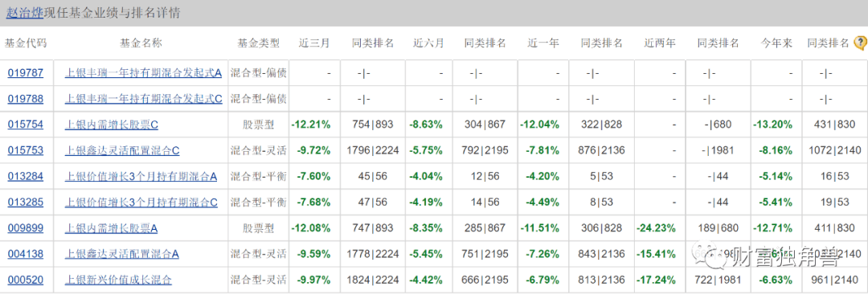The image size is (868, 295).
Task: Open 上银鑫达灵活配置混合C fund page
Action: [x=122, y=150]
